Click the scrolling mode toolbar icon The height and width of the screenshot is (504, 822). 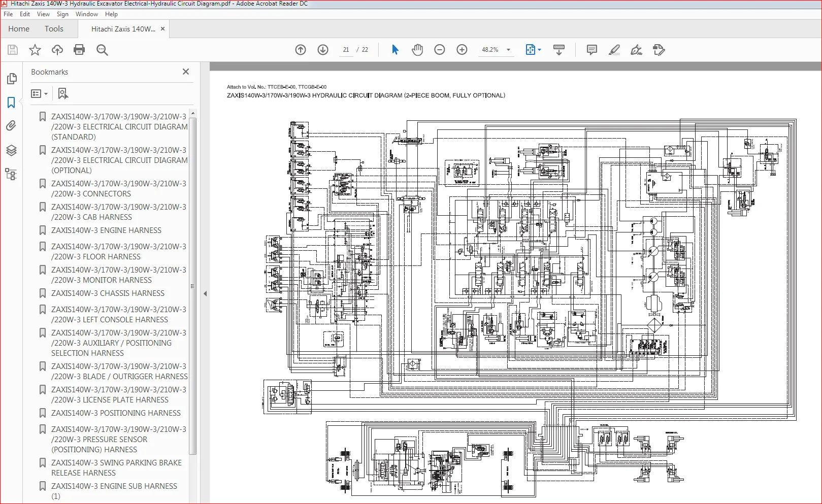click(x=559, y=50)
